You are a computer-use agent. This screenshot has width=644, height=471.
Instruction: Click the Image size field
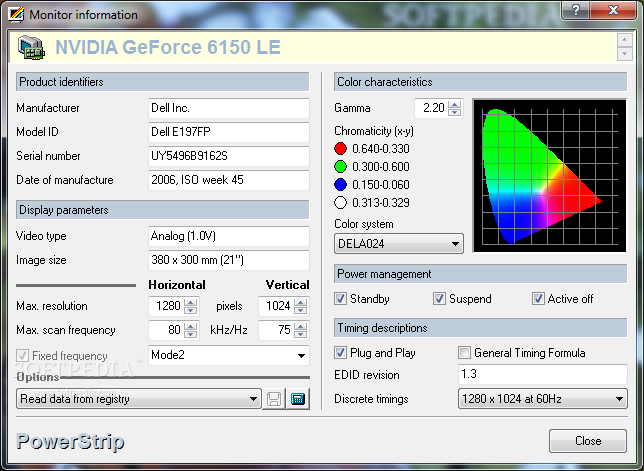tap(229, 260)
